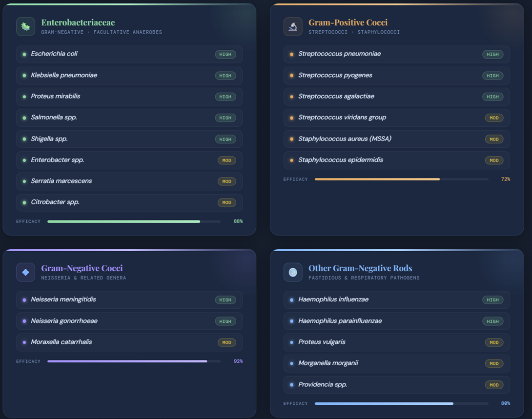
Task: Click the HIGH badge for Neisseria gonorrhoeae
Action: (x=225, y=321)
